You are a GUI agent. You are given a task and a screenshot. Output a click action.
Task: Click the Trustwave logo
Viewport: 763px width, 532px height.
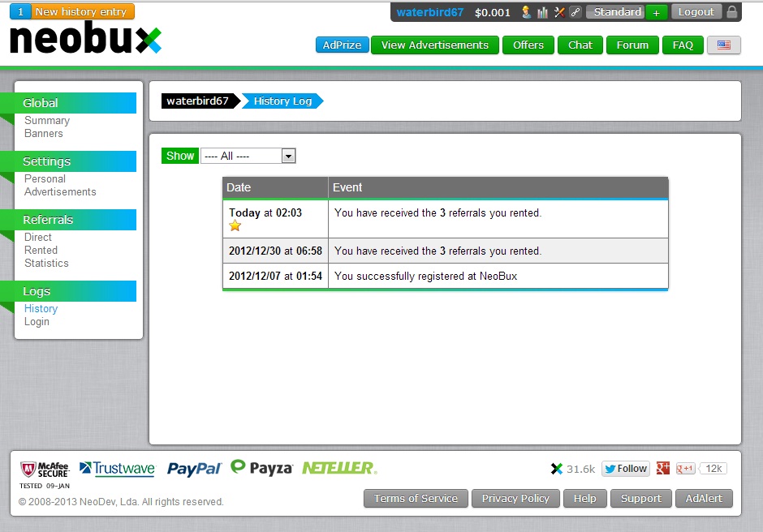pyautogui.click(x=117, y=468)
